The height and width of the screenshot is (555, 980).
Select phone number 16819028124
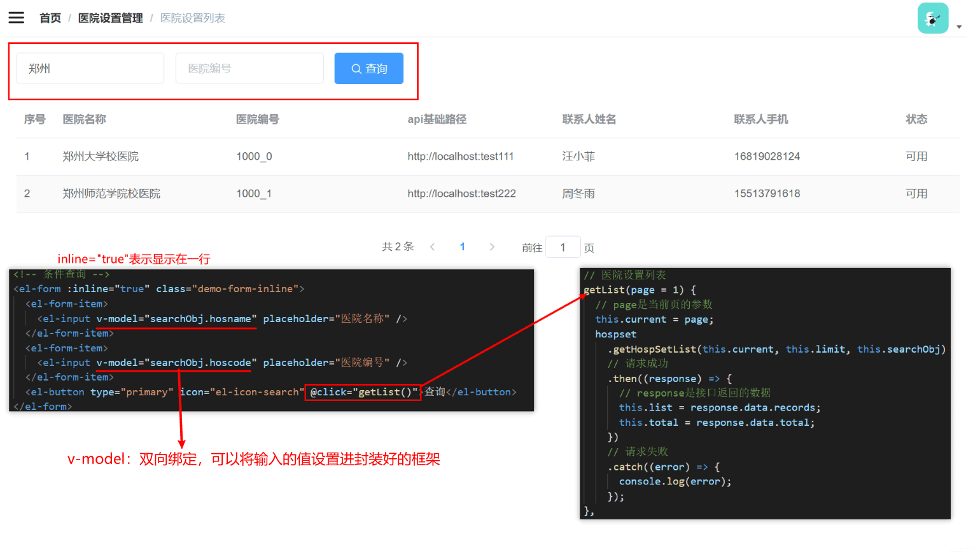(767, 157)
